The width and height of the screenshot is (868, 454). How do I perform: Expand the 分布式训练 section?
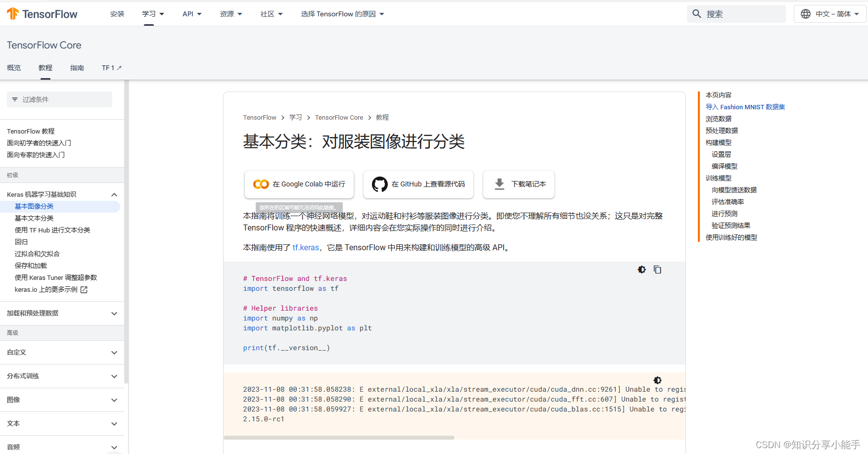click(114, 376)
